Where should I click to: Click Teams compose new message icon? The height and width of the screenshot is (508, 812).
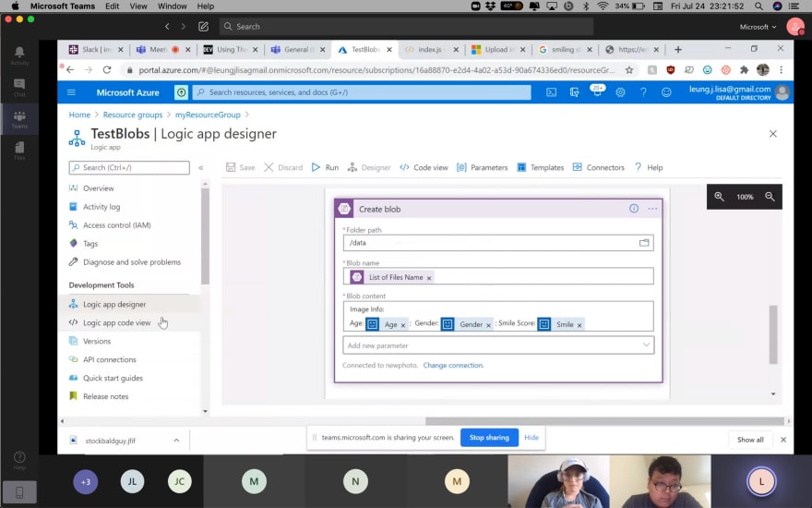coord(204,27)
